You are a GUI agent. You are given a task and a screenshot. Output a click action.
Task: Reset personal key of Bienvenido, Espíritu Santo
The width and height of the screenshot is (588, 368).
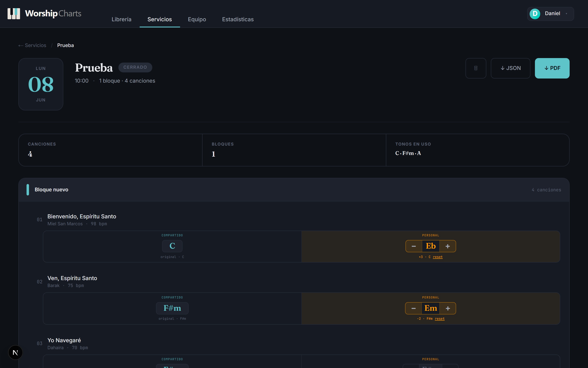(x=438, y=257)
